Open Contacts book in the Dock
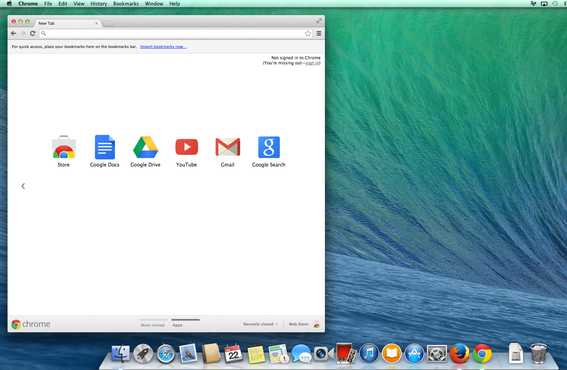Screen dimensions: 567x370 coord(211,353)
